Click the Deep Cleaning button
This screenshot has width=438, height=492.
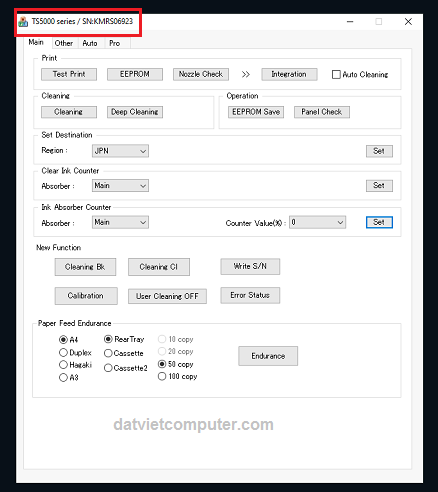tap(135, 112)
